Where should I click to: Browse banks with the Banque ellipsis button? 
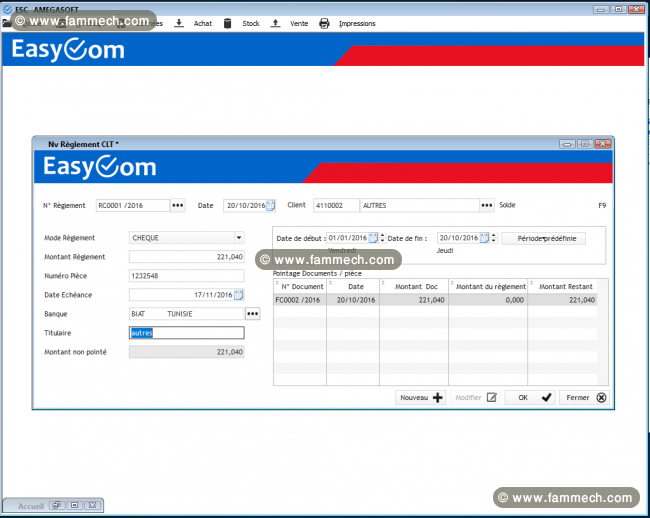252,314
